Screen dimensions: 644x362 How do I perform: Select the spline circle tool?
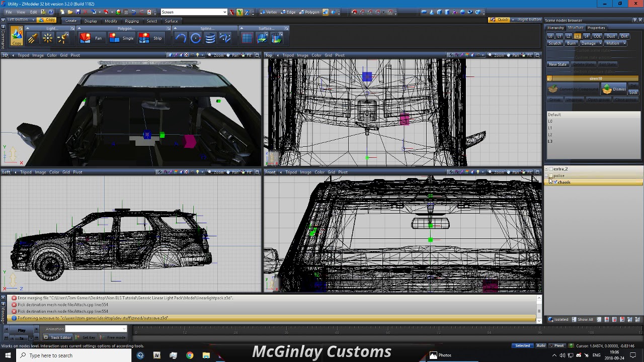pyautogui.click(x=196, y=38)
